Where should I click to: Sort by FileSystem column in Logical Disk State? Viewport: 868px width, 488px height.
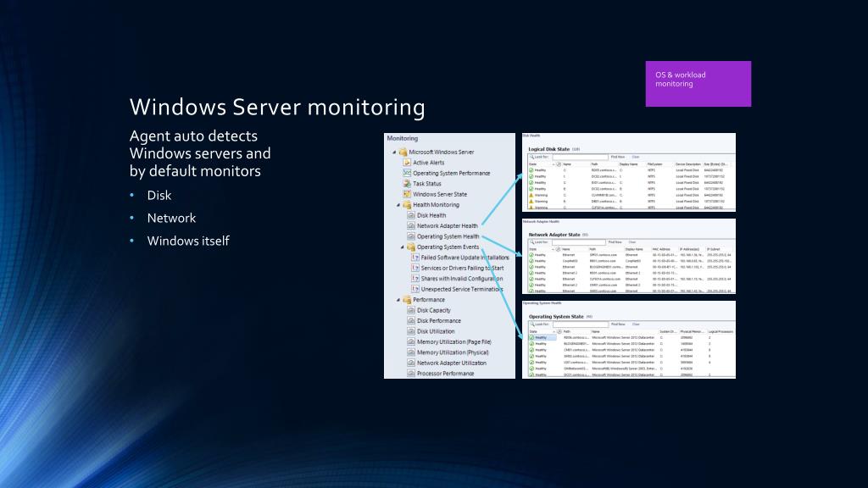click(x=655, y=164)
